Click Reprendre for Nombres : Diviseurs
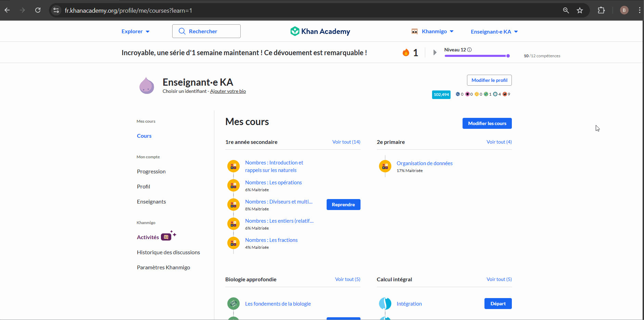This screenshot has height=320, width=644. click(x=343, y=205)
